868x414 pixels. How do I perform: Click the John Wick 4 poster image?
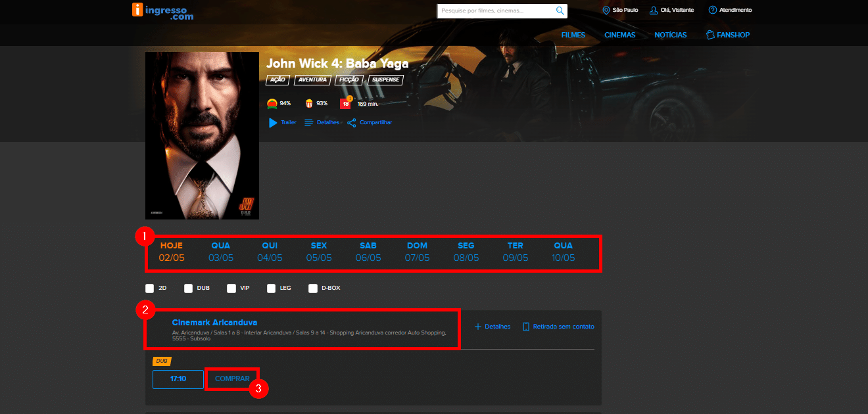coord(202,135)
